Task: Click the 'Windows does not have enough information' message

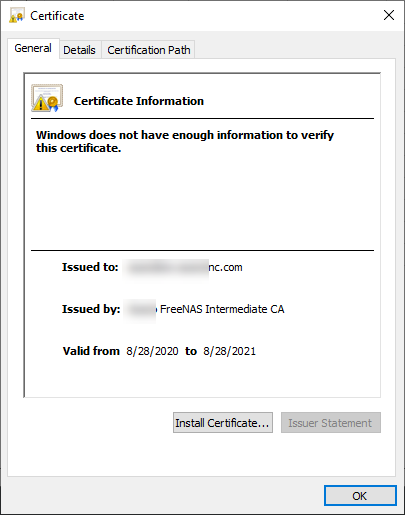Action: pyautogui.click(x=185, y=141)
